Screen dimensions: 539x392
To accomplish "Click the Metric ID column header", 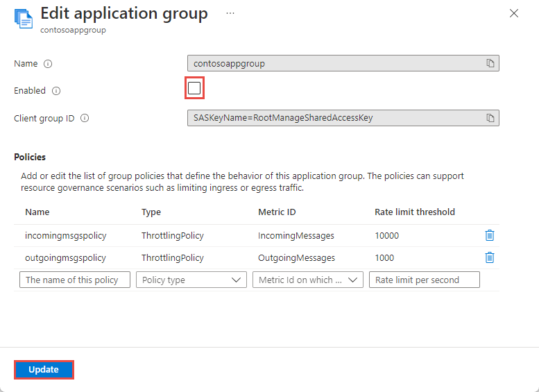I will click(277, 212).
